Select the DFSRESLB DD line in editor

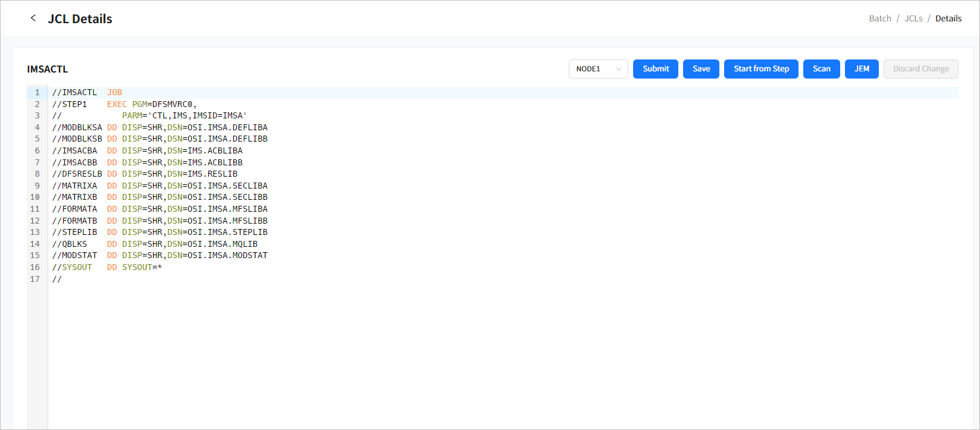pos(145,174)
